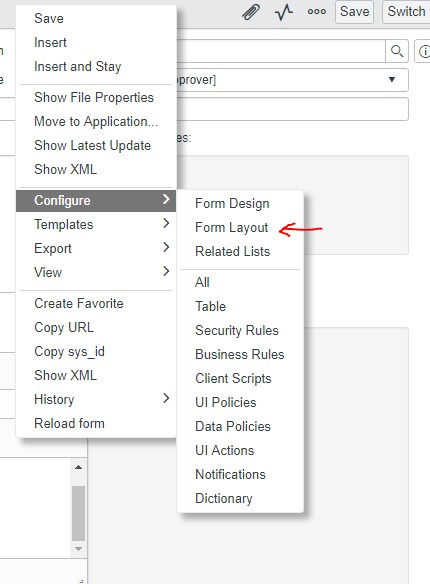The height and width of the screenshot is (584, 430).
Task: Click Copy sys_id in the context menu
Action: click(70, 352)
